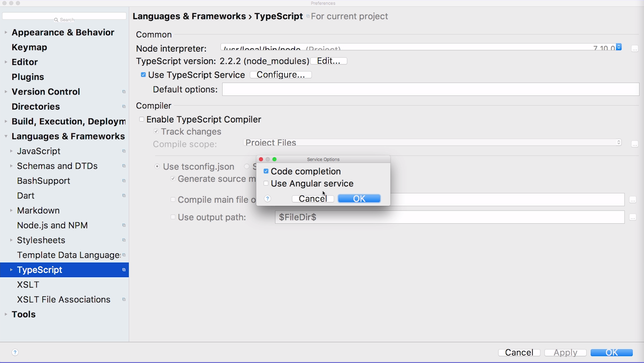Collapse Languages & Frameworks section
The image size is (644, 363).
pyautogui.click(x=6, y=136)
